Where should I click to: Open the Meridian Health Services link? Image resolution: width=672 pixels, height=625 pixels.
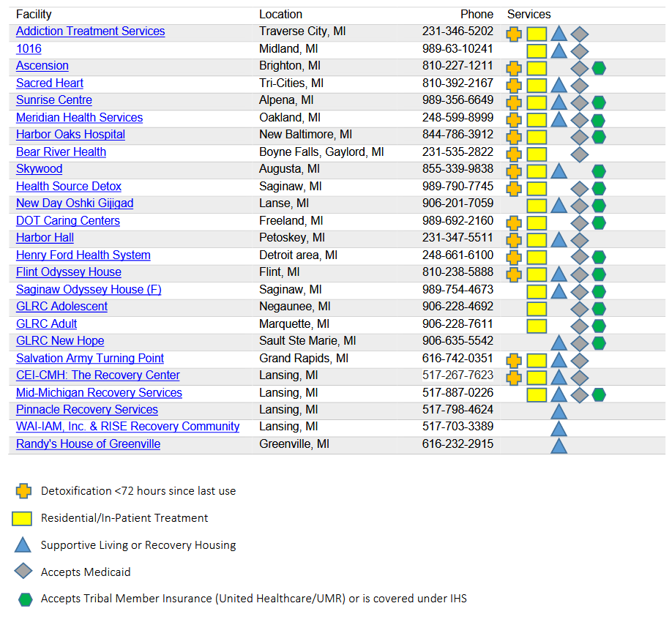tap(79, 117)
